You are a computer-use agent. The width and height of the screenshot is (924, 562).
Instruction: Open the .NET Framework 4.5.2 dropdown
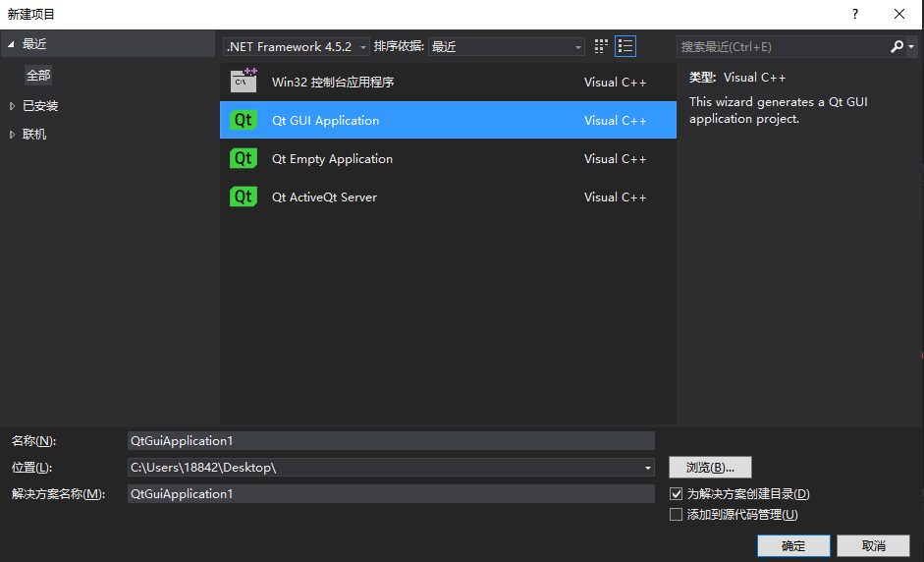coord(297,46)
